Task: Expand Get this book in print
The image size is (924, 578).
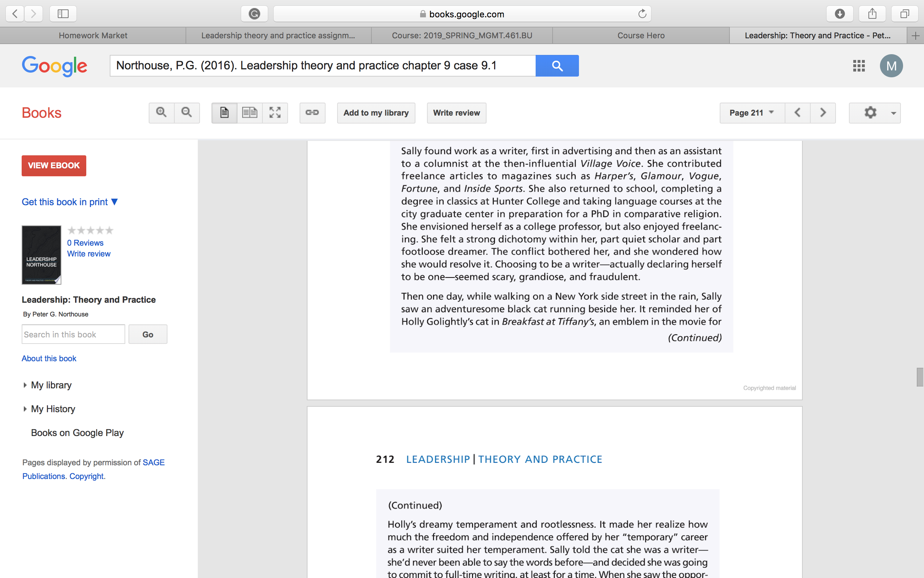Action: (70, 202)
